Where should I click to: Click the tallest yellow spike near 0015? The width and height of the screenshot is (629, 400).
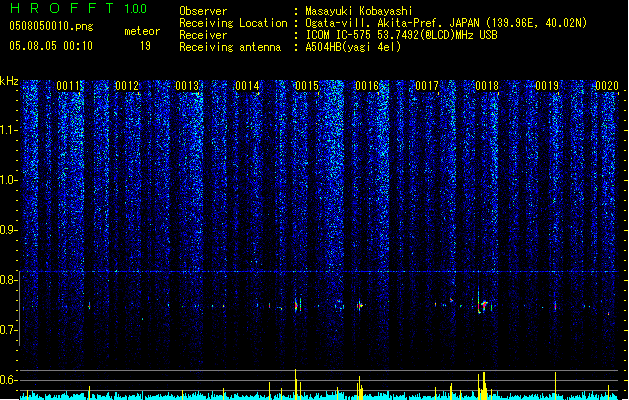(x=296, y=384)
